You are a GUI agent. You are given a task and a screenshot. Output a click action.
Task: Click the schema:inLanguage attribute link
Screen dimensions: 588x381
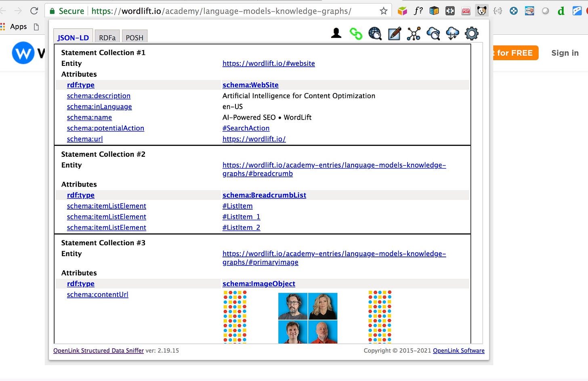pos(99,107)
